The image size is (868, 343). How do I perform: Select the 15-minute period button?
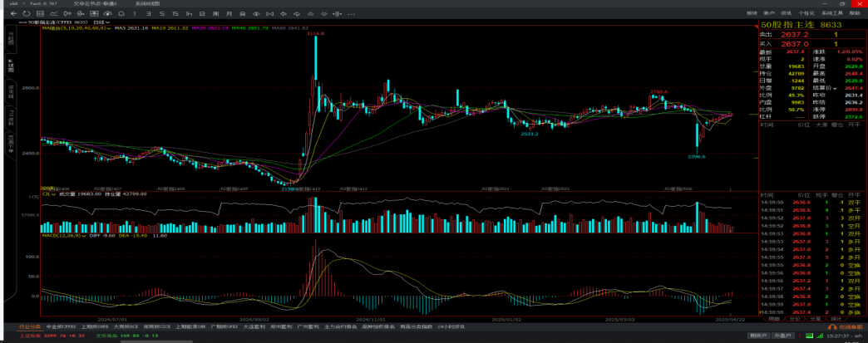175,14
